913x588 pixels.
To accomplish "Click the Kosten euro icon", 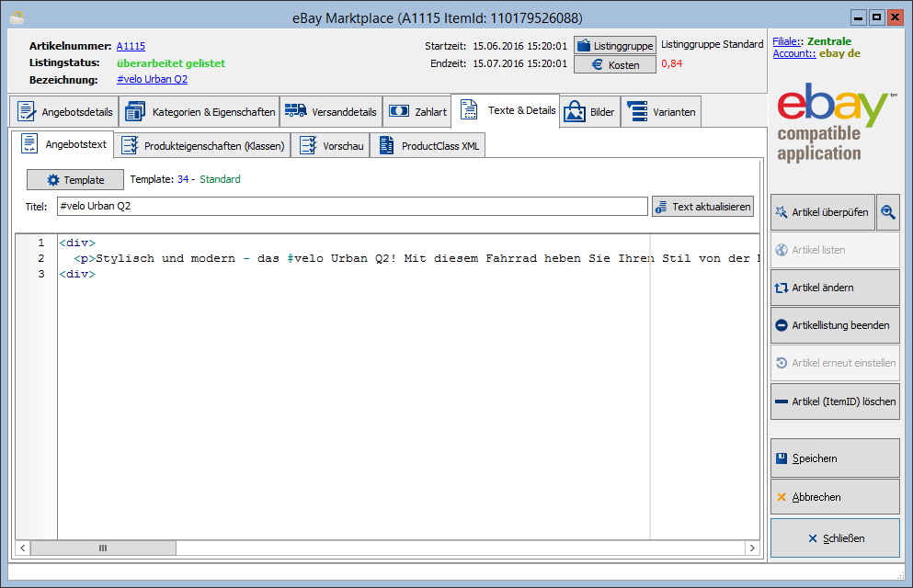I will tap(597, 64).
